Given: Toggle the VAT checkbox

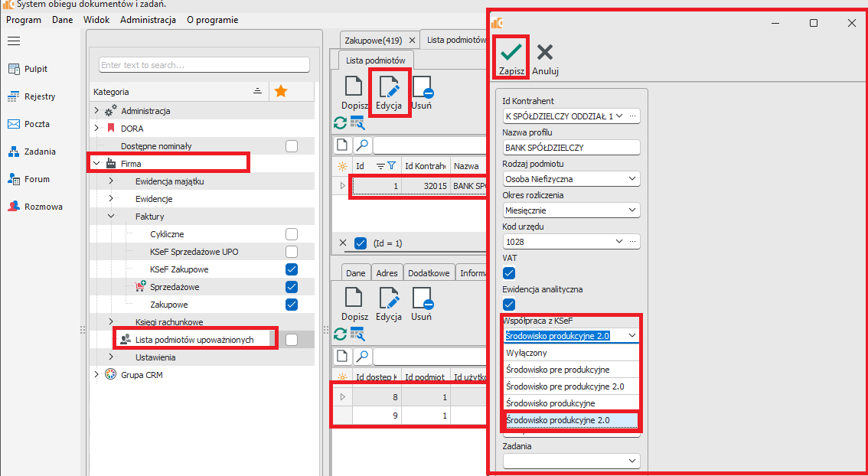Looking at the screenshot, I should point(509,273).
